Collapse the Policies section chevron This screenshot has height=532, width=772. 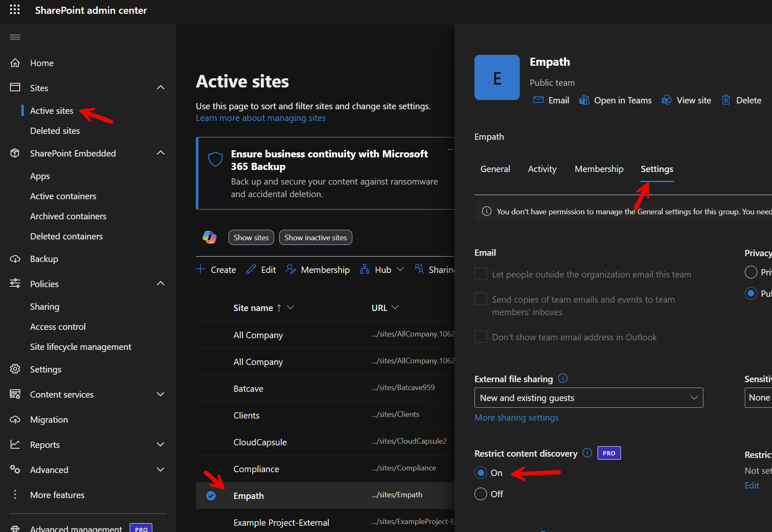161,283
